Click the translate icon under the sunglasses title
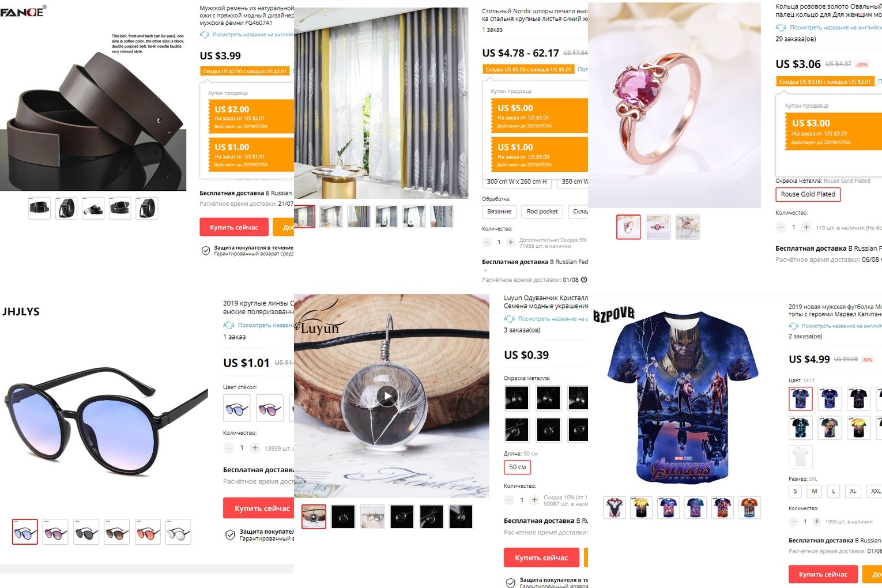This screenshot has height=588, width=882. tap(228, 325)
